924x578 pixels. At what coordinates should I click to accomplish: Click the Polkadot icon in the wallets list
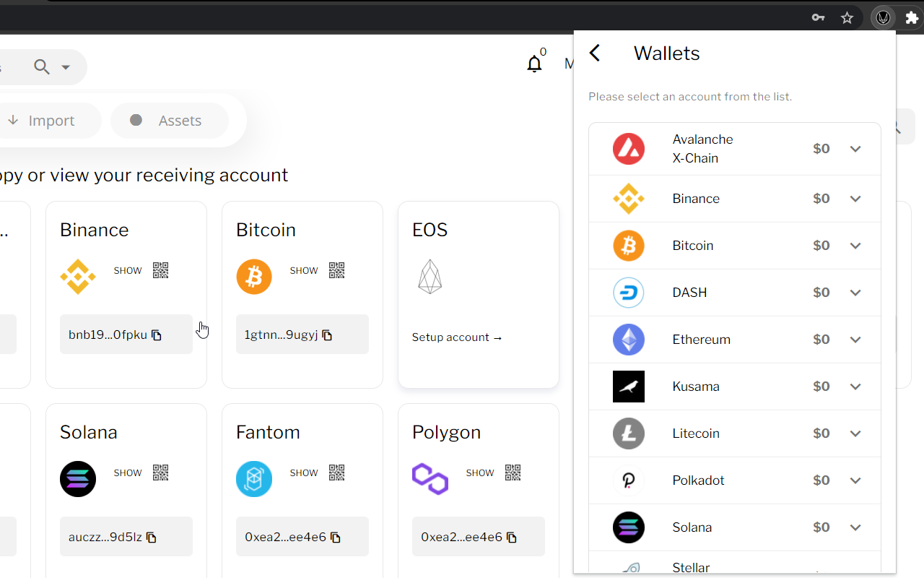pos(629,480)
